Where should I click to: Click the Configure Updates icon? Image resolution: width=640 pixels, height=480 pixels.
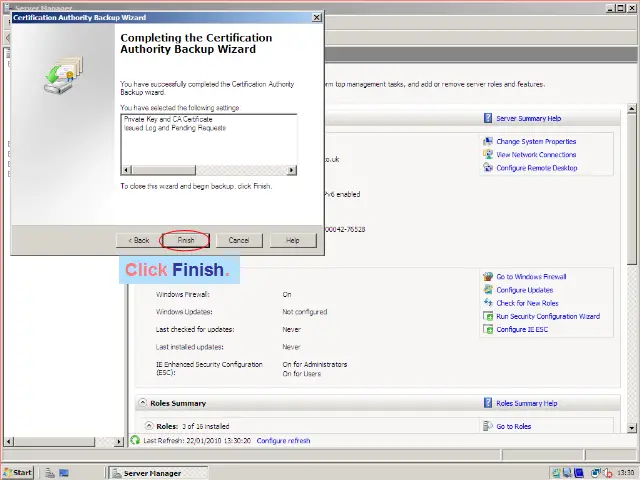pos(488,290)
